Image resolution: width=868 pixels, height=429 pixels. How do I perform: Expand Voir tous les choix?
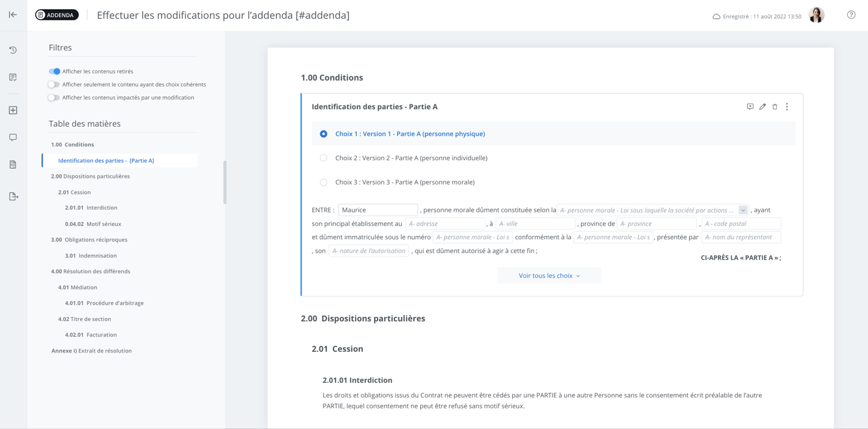coord(549,275)
